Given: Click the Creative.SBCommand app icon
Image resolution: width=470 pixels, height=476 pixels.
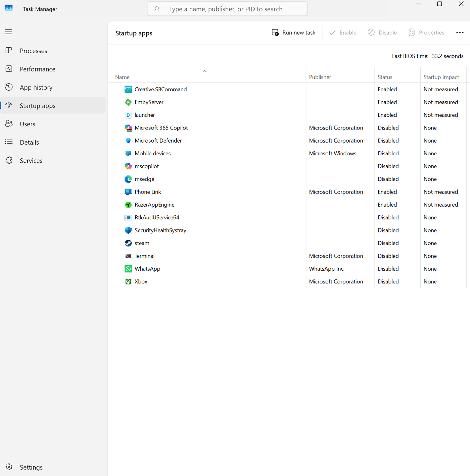Looking at the screenshot, I should tap(128, 89).
